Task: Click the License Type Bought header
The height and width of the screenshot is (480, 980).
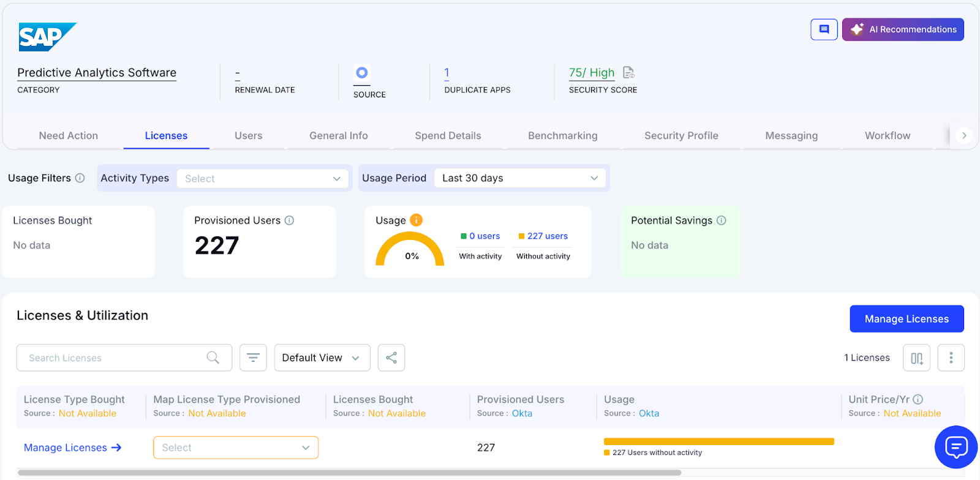Action: pos(74,399)
